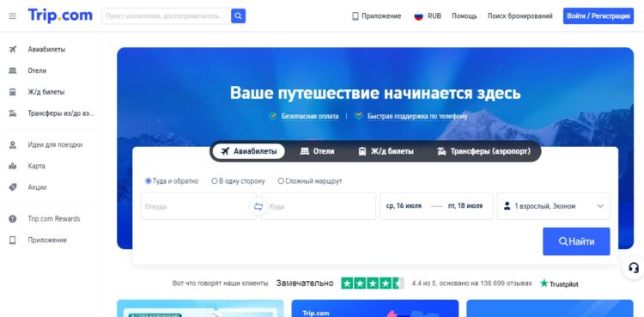Click the passenger person icon
Screen dimensions: 644x317
pyautogui.click(x=507, y=206)
